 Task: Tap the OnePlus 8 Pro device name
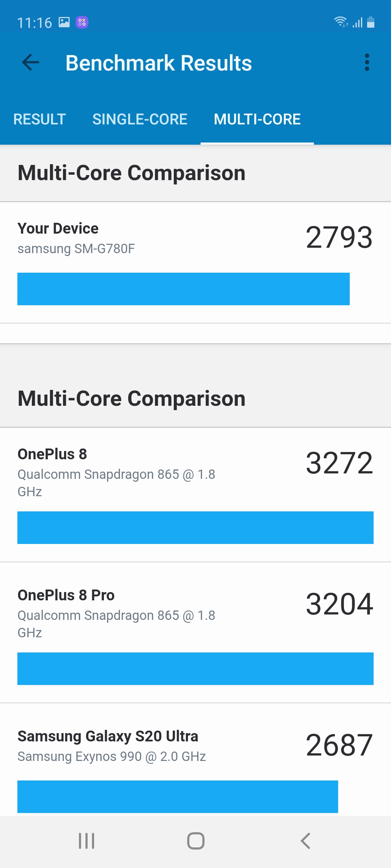[x=66, y=595]
